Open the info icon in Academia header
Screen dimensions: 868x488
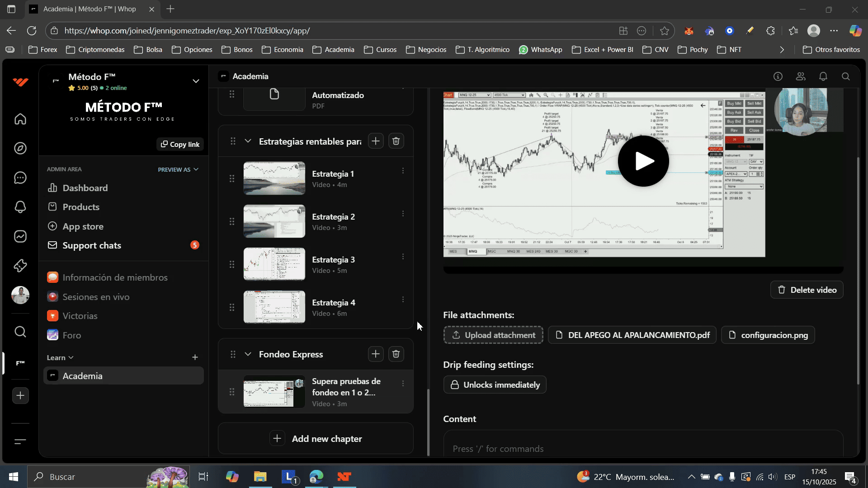click(x=778, y=76)
